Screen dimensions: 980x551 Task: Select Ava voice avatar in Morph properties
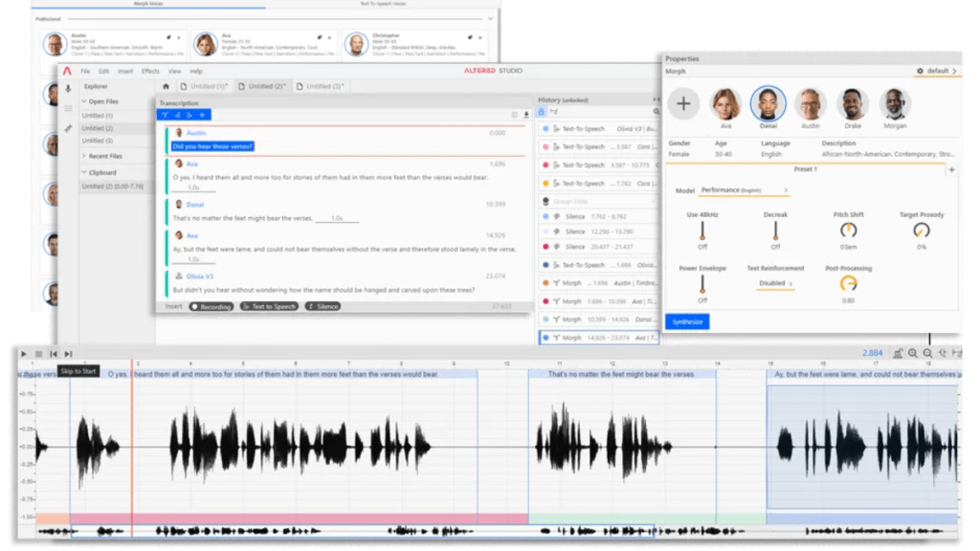(x=725, y=103)
